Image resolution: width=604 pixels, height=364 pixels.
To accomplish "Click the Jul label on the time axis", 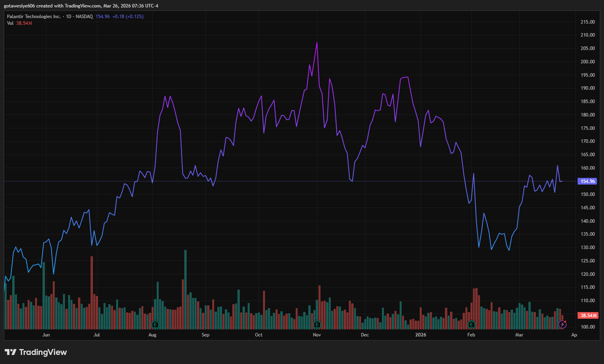I will point(96,334).
